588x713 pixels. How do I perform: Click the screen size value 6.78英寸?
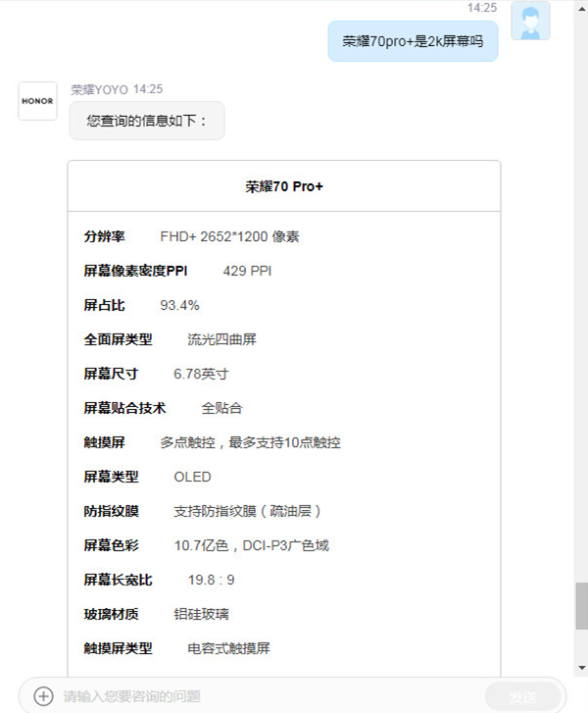[x=201, y=374]
